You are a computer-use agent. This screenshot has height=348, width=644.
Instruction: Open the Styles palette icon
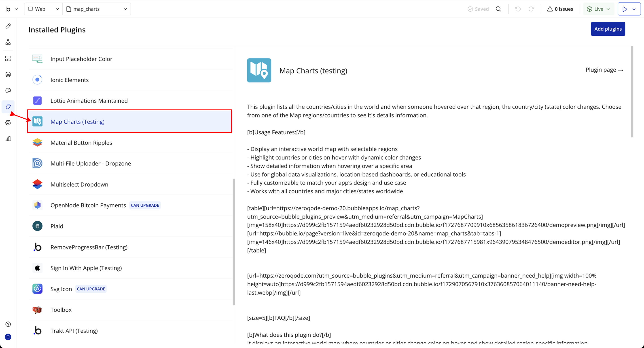click(x=8, y=90)
